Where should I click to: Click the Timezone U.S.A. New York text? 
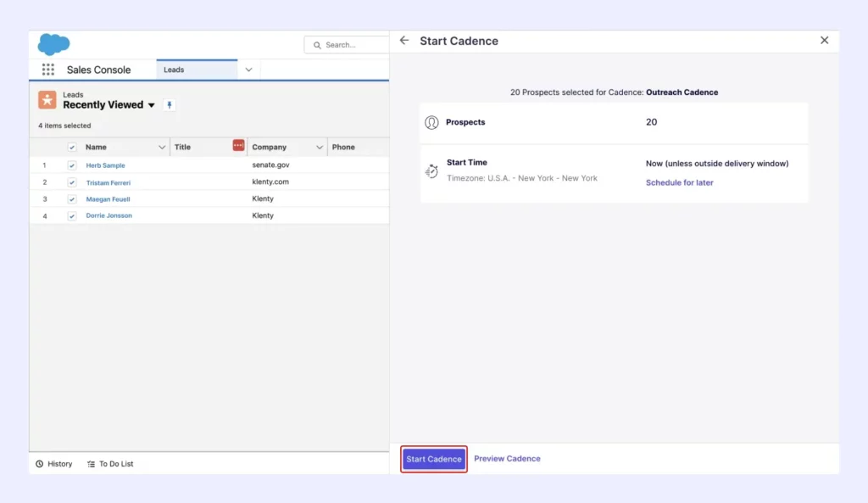(522, 178)
